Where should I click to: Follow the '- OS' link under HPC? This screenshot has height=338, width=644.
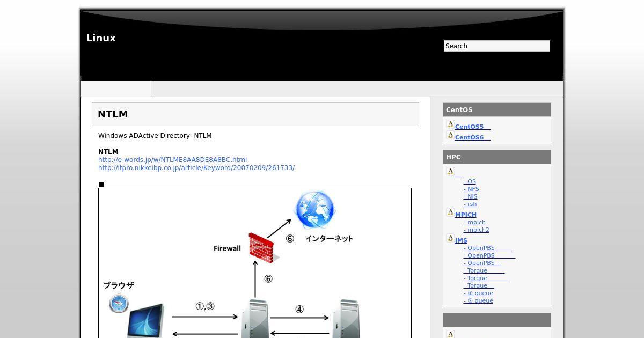470,182
